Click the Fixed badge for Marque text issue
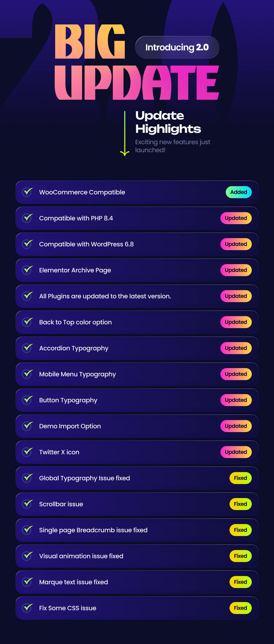 [240, 582]
